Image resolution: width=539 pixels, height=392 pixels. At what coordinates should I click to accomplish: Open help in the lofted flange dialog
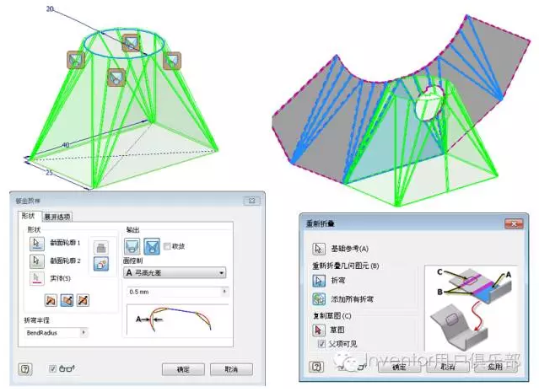pyautogui.click(x=28, y=369)
